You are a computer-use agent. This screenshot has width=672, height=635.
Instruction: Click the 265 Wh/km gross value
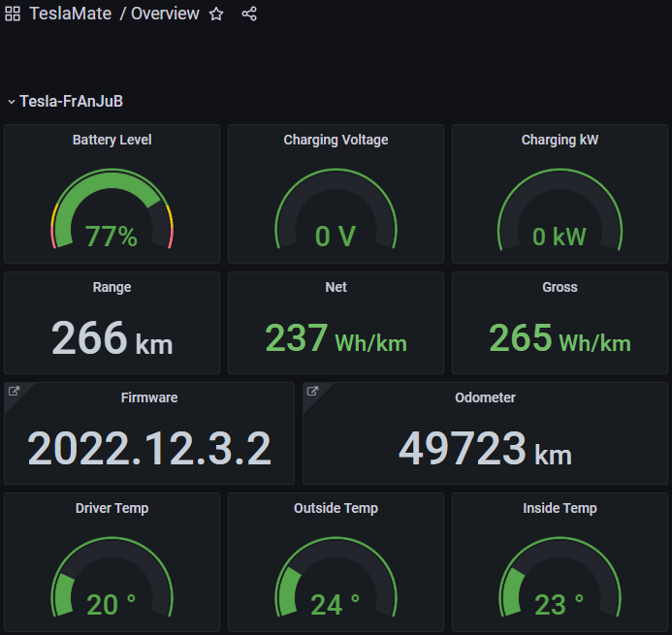click(560, 338)
